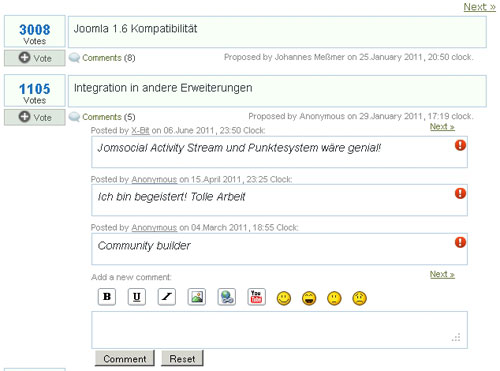This screenshot has height=371, width=500.
Task: Open the Next link above the idea list
Action: tap(480, 7)
